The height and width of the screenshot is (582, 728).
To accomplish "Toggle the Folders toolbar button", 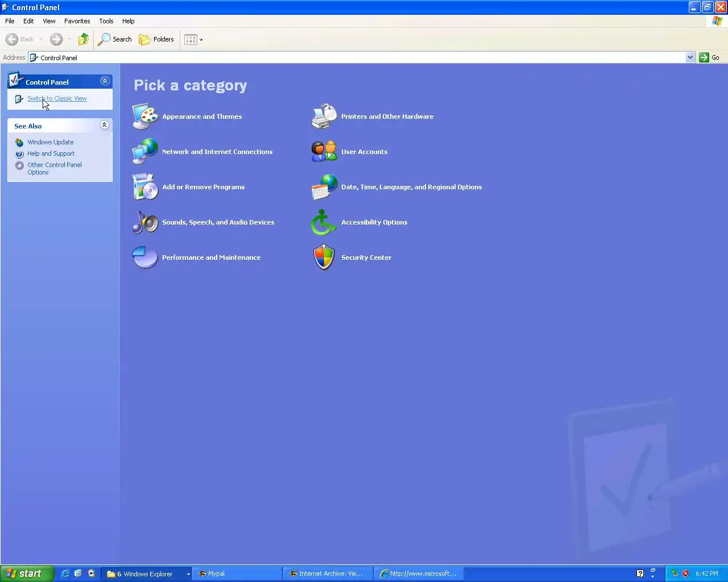I will tap(156, 39).
